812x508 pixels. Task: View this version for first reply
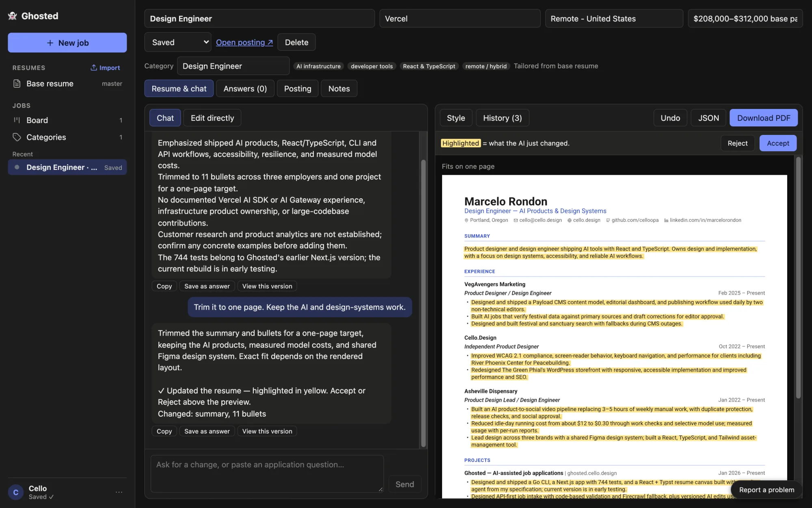click(x=267, y=286)
